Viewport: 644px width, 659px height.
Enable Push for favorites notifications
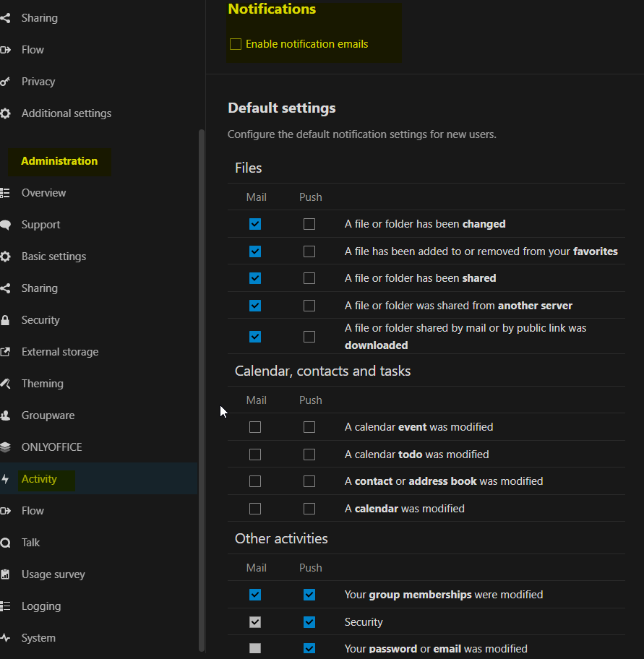pos(309,251)
